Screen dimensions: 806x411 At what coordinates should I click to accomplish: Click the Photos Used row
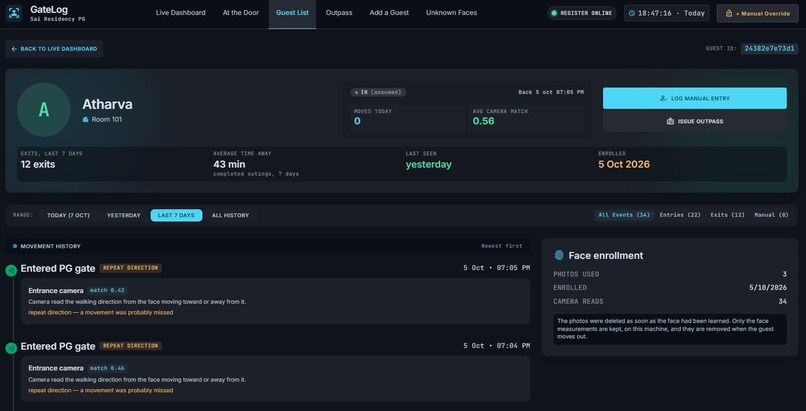(670, 274)
